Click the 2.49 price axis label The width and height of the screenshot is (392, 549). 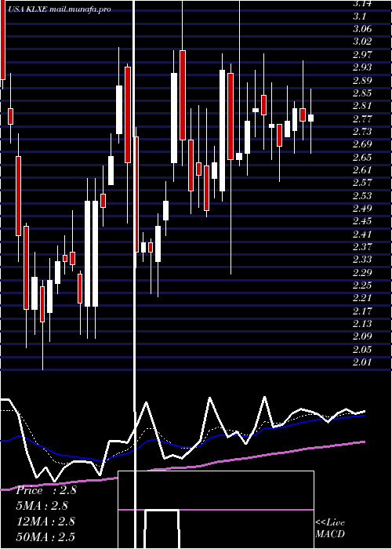tap(362, 209)
